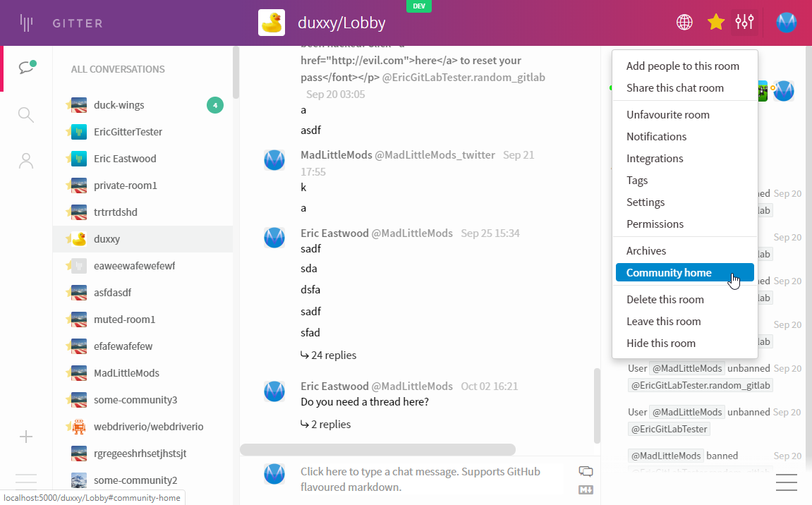Open Permissions from the room menu
Image resolution: width=812 pixels, height=505 pixels.
coord(684,224)
